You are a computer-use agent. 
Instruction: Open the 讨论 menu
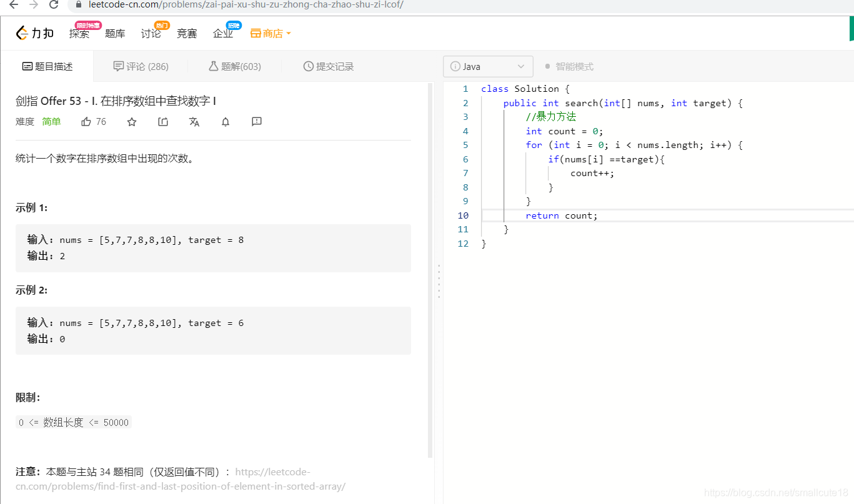point(151,34)
